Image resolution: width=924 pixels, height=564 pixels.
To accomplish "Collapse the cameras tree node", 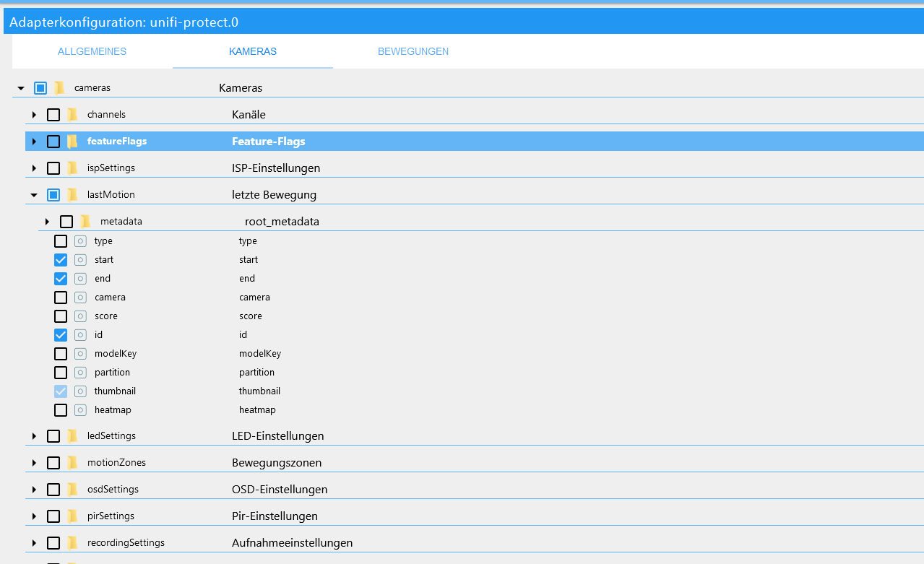I will coord(21,88).
